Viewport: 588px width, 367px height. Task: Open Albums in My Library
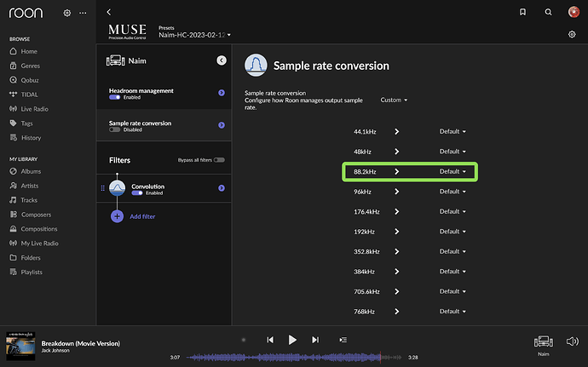point(25,171)
